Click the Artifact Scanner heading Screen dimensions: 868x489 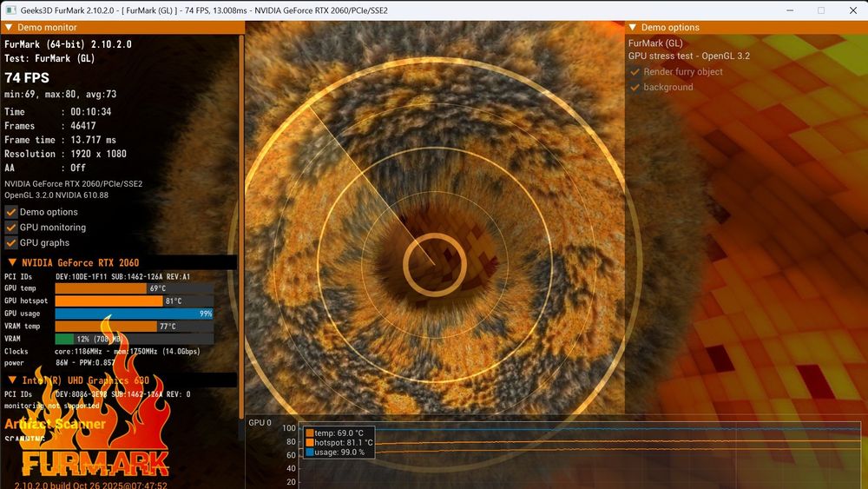[x=55, y=424]
